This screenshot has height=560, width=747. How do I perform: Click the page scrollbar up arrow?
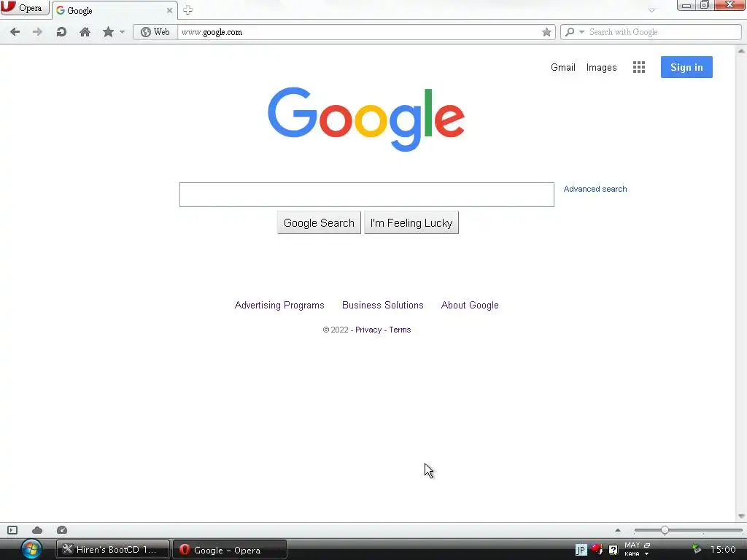coord(741,50)
